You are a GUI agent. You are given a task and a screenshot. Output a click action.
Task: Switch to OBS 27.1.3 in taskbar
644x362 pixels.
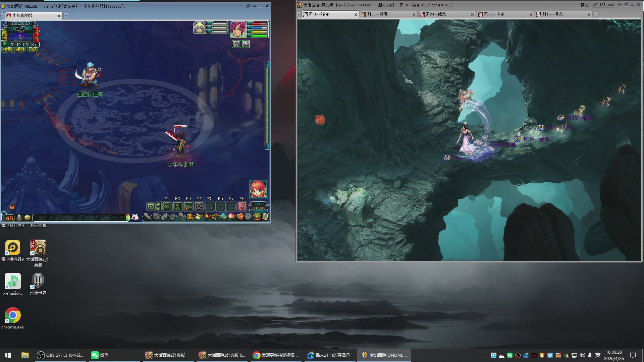(60, 355)
